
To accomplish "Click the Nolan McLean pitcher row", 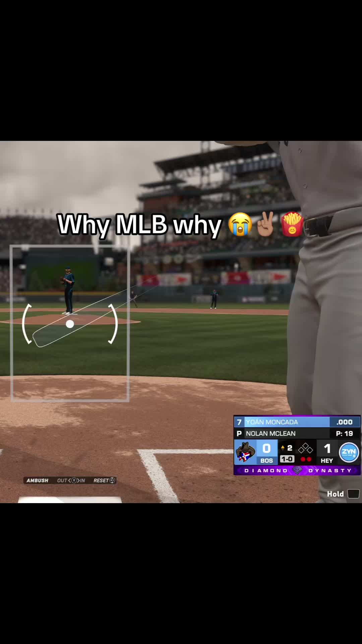I will coord(297,433).
